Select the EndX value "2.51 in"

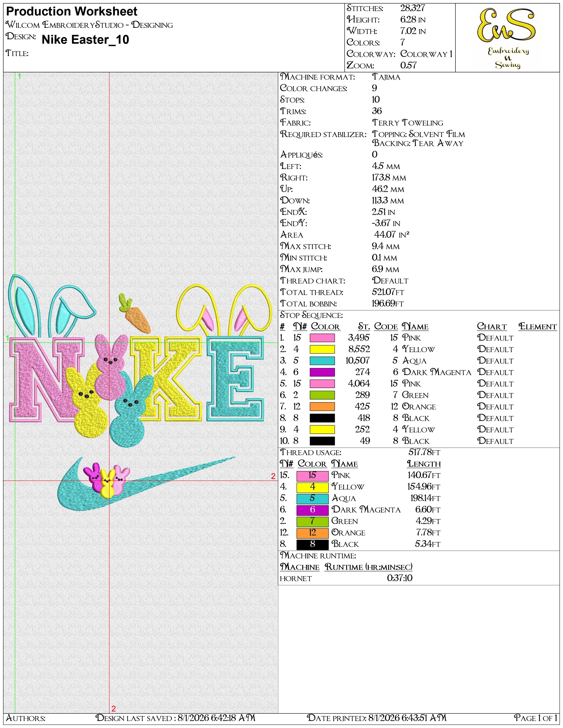pos(384,212)
